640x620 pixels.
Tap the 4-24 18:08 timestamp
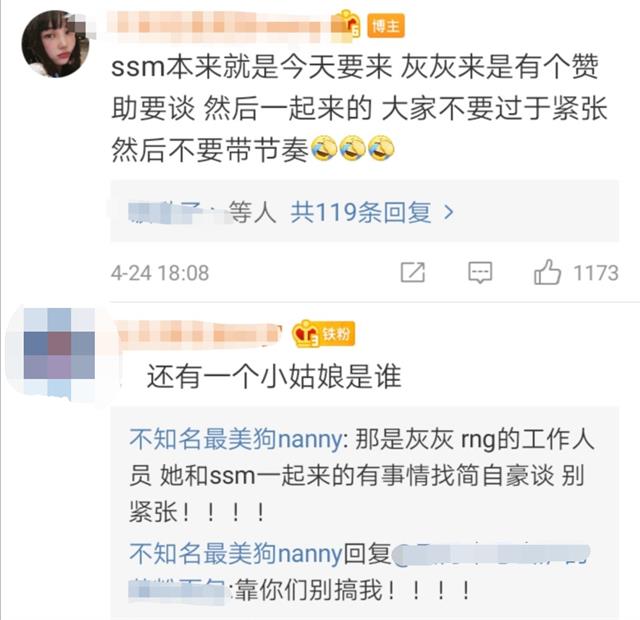[160, 273]
